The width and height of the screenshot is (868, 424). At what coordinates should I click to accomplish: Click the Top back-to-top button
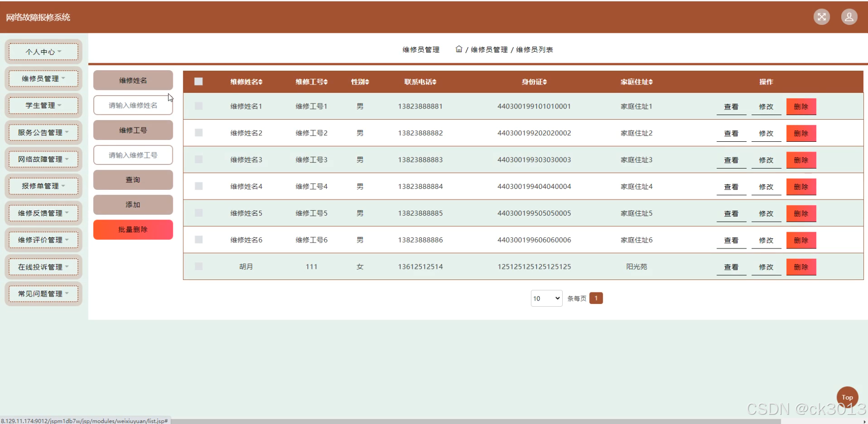click(847, 396)
